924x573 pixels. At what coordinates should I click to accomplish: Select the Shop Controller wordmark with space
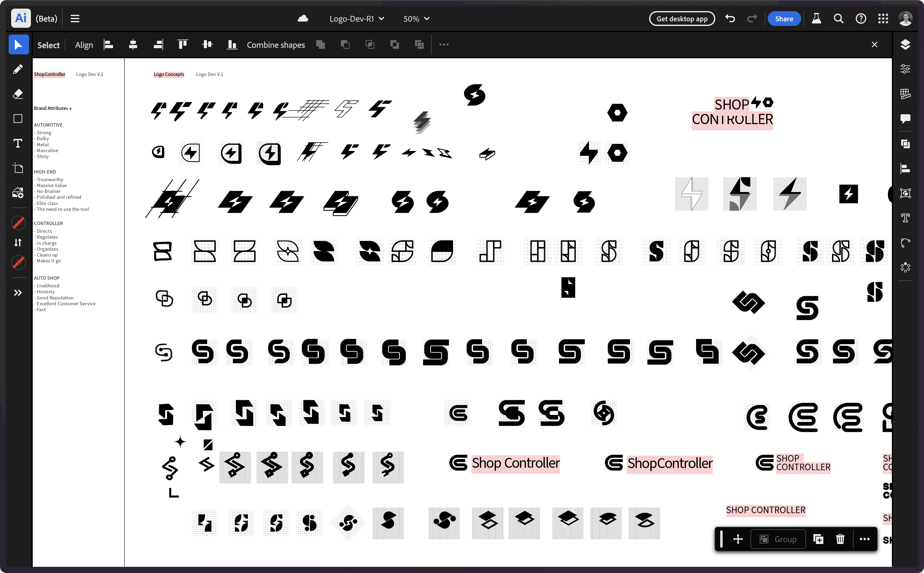tap(515, 463)
